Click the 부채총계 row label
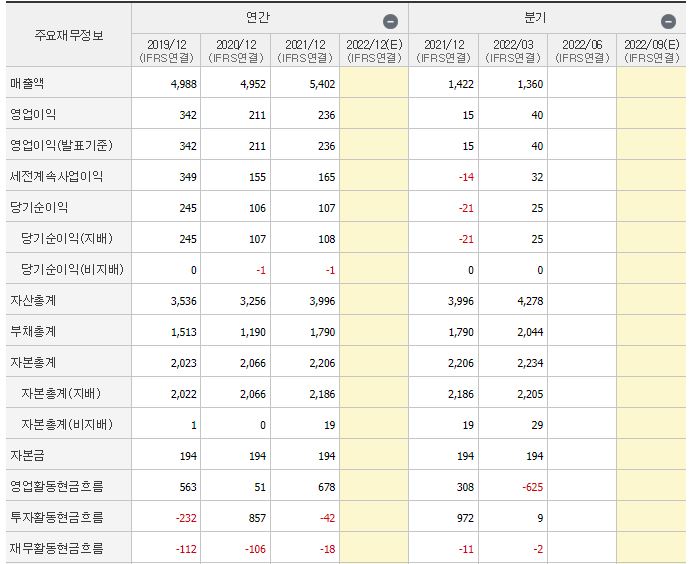This screenshot has width=696, height=564. [x=33, y=331]
